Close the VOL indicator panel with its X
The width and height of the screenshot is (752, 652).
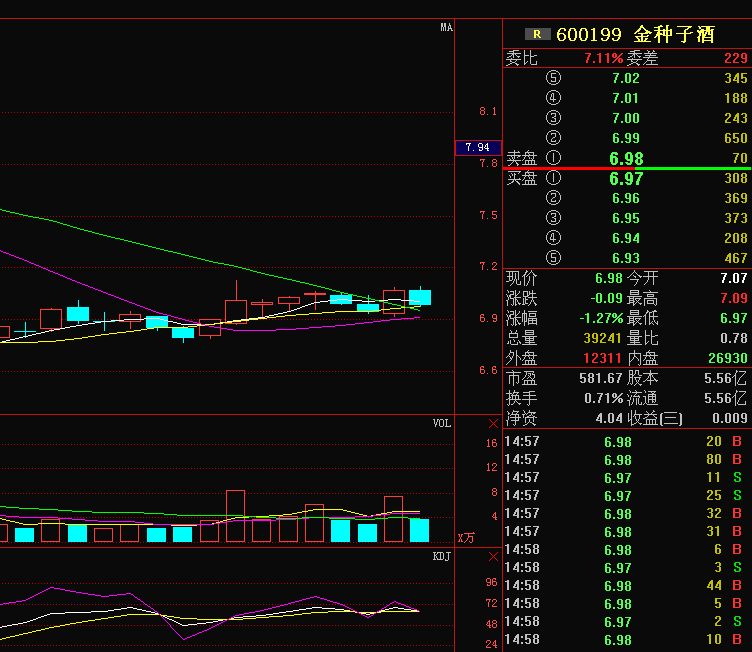493,424
